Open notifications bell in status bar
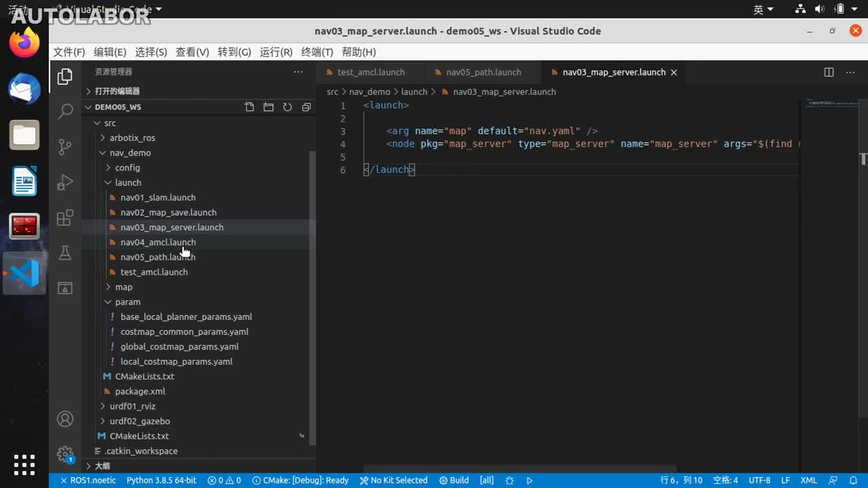 [x=853, y=481]
